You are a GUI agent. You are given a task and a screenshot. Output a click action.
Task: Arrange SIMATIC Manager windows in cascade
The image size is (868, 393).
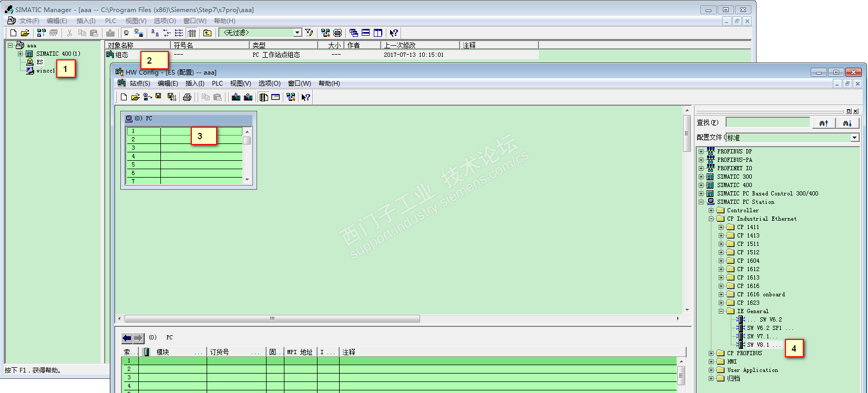354,33
